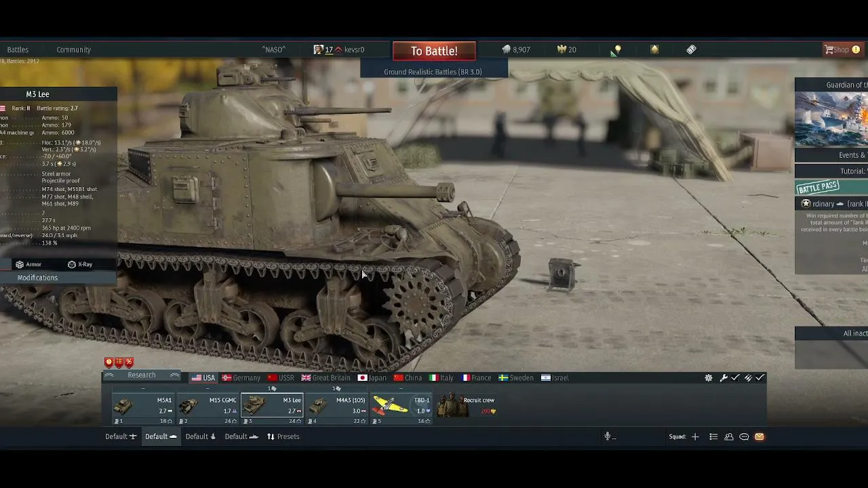Switch to the Great Britain nation tab
Image resolution: width=868 pixels, height=488 pixels.
(x=326, y=378)
